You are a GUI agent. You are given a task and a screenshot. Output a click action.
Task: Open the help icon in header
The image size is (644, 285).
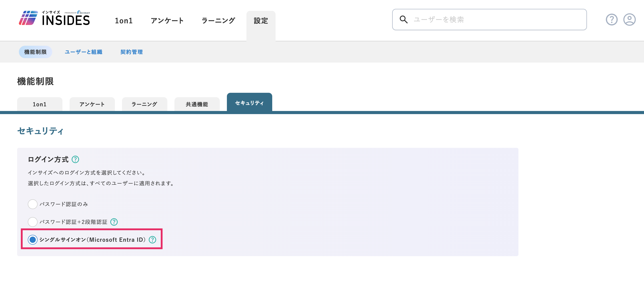click(612, 20)
